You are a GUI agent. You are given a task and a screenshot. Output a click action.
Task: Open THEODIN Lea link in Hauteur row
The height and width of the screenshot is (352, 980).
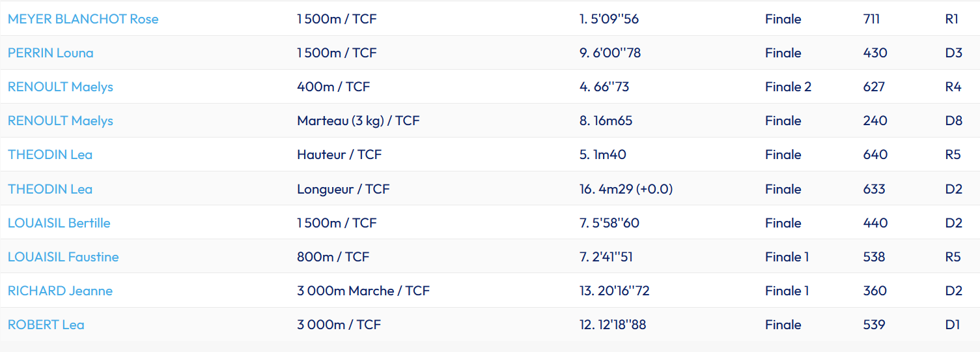pyautogui.click(x=49, y=154)
